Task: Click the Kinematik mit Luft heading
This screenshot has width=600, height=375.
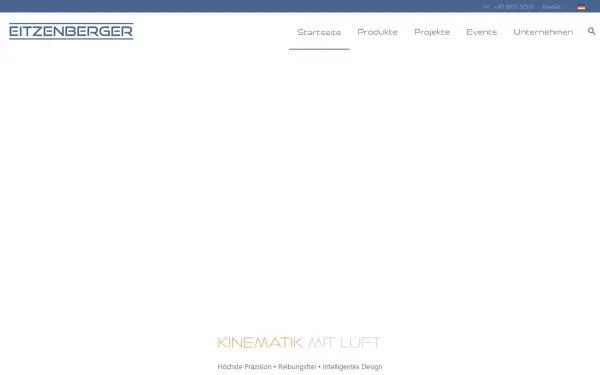Action: coord(299,342)
